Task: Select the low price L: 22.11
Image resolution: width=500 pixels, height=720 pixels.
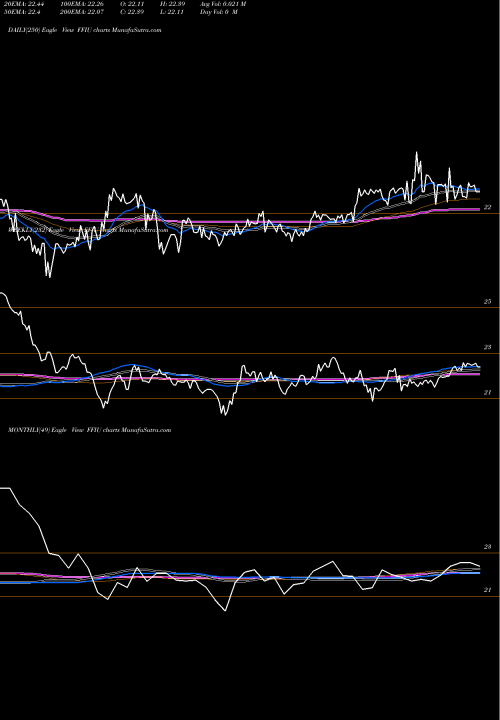Action: (x=172, y=12)
